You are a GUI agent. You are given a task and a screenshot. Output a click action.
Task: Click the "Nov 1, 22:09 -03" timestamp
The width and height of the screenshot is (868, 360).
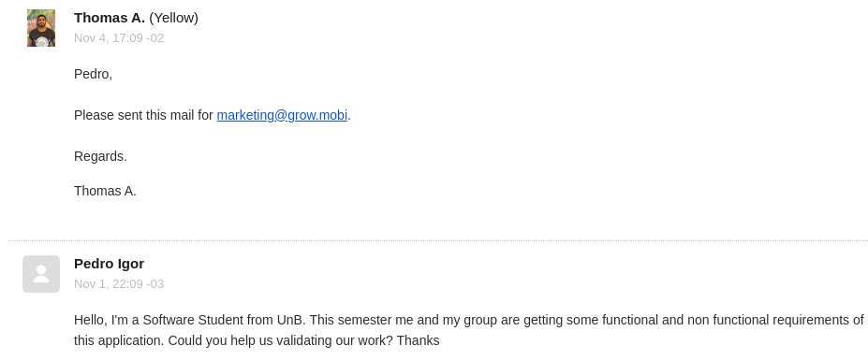click(x=119, y=284)
